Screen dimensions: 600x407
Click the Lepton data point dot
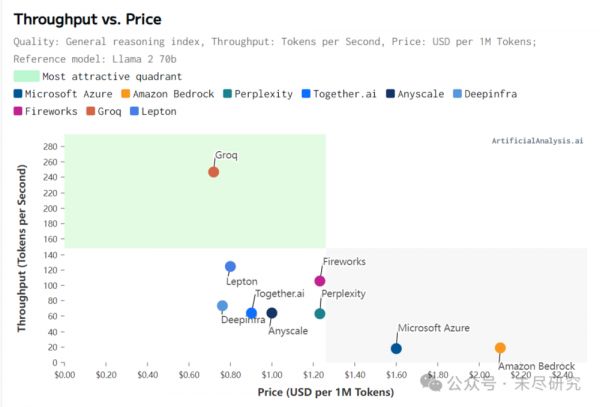tap(230, 267)
